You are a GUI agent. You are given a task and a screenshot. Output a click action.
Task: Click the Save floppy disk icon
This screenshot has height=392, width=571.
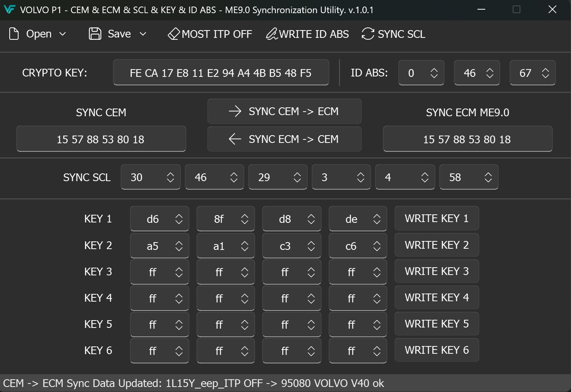[95, 34]
